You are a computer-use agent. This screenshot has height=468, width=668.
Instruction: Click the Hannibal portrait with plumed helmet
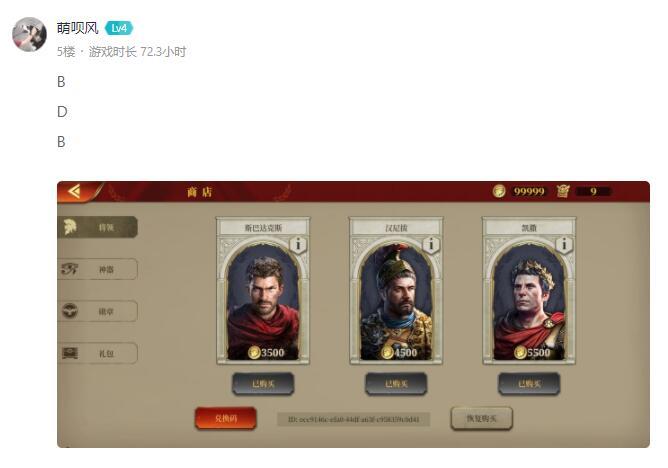point(396,291)
